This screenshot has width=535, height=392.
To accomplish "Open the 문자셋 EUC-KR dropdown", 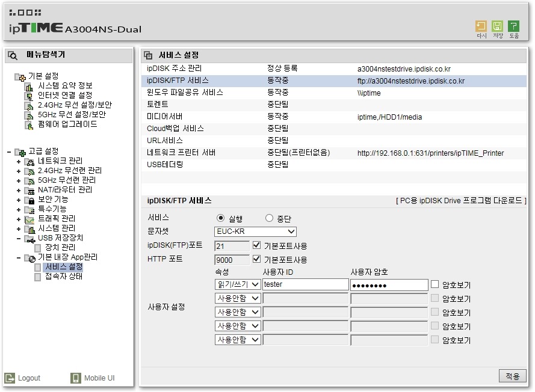I will click(255, 231).
